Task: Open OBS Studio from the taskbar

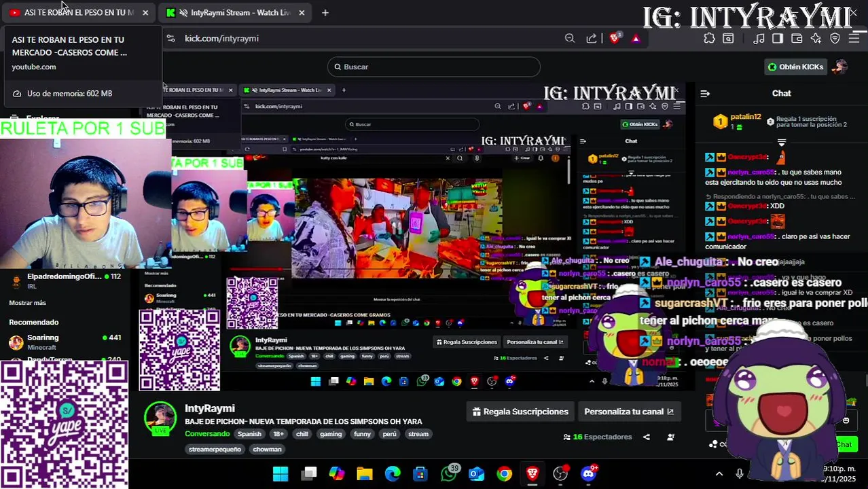Action: click(x=560, y=473)
